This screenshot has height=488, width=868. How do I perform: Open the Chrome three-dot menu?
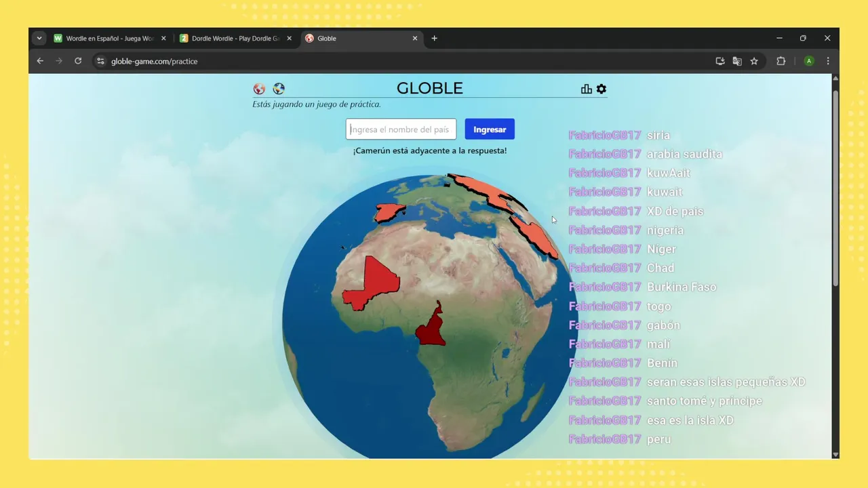pos(828,61)
